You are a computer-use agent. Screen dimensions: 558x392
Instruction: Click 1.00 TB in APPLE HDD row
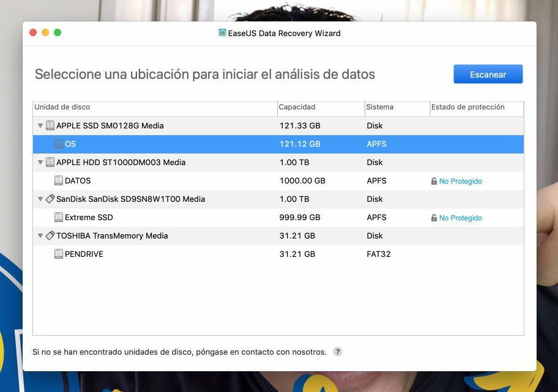click(294, 162)
